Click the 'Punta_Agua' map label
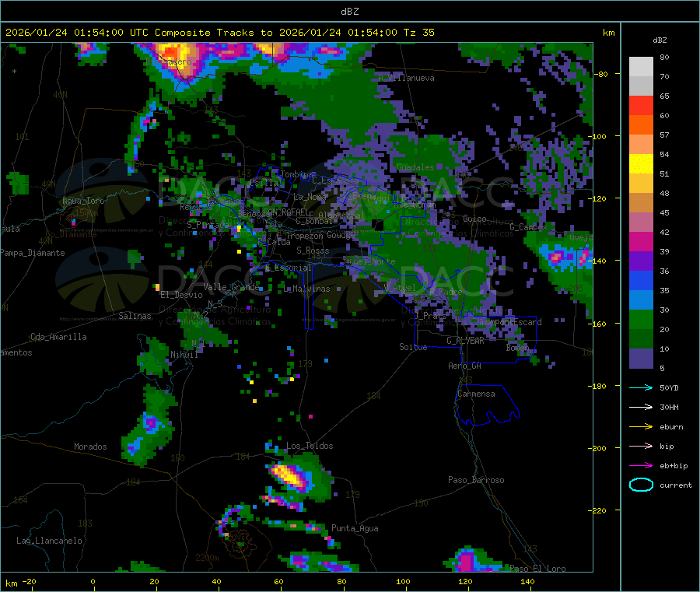 click(x=355, y=528)
